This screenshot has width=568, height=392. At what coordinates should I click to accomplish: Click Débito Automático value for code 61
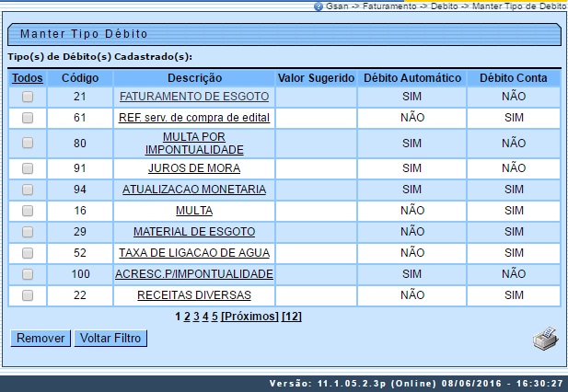tap(412, 118)
